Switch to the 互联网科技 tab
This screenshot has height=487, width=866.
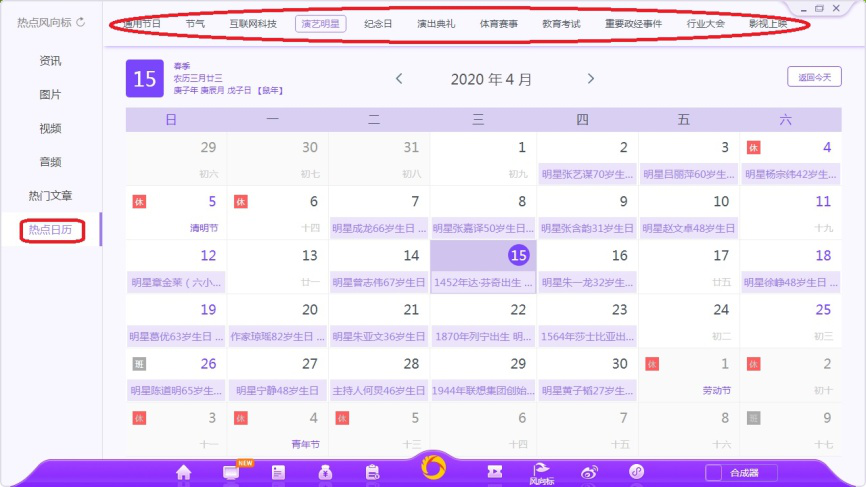coord(253,24)
